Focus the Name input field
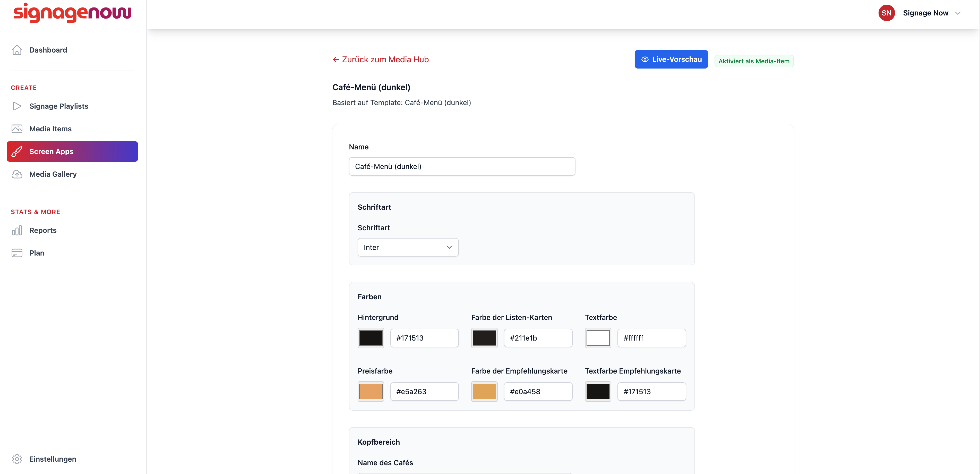This screenshot has height=474, width=980. click(462, 166)
